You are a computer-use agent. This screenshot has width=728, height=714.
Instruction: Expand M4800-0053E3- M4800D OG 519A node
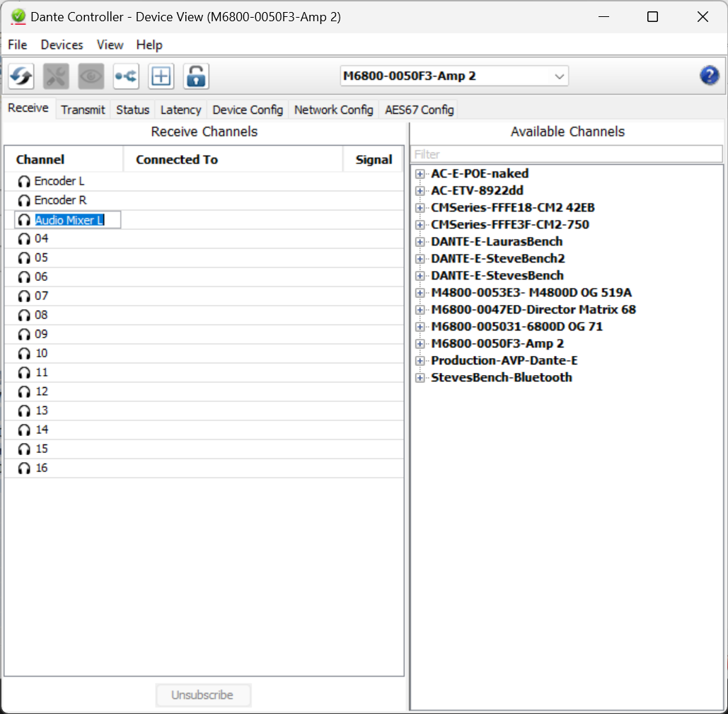[x=420, y=293]
